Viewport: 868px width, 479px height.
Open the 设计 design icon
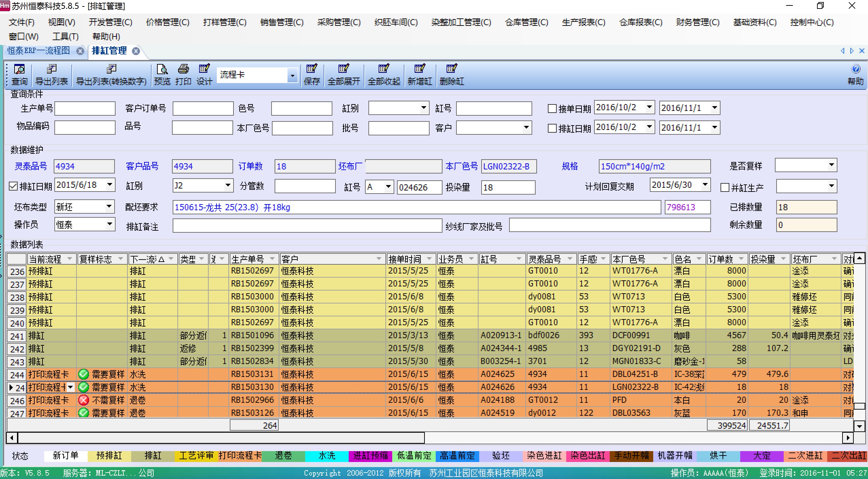tap(204, 75)
